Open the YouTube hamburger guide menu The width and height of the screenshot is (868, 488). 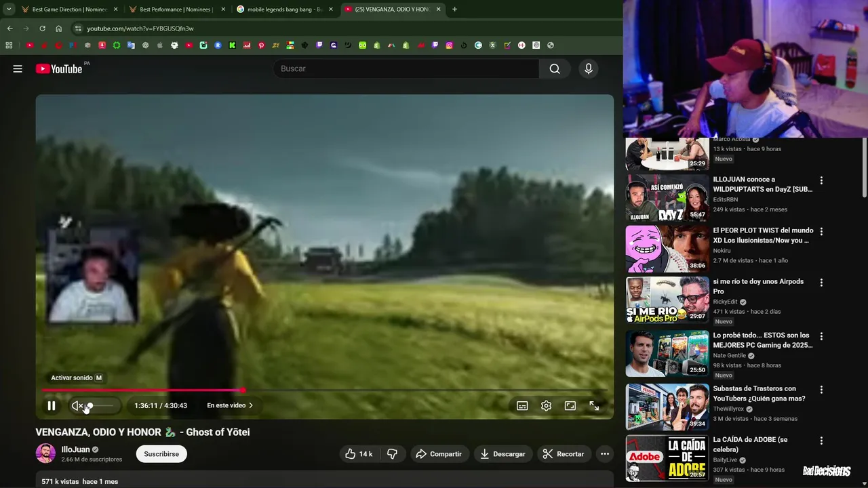coord(18,68)
